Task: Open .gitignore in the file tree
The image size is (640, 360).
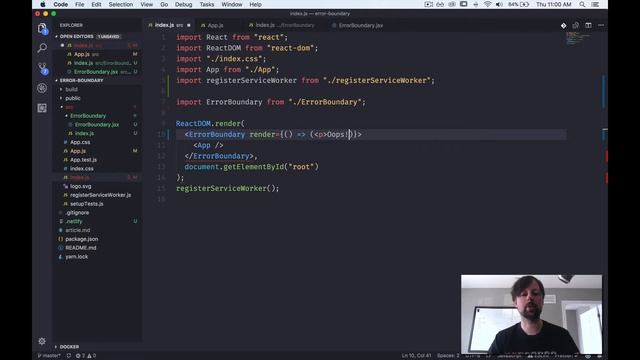Action: coord(98,213)
